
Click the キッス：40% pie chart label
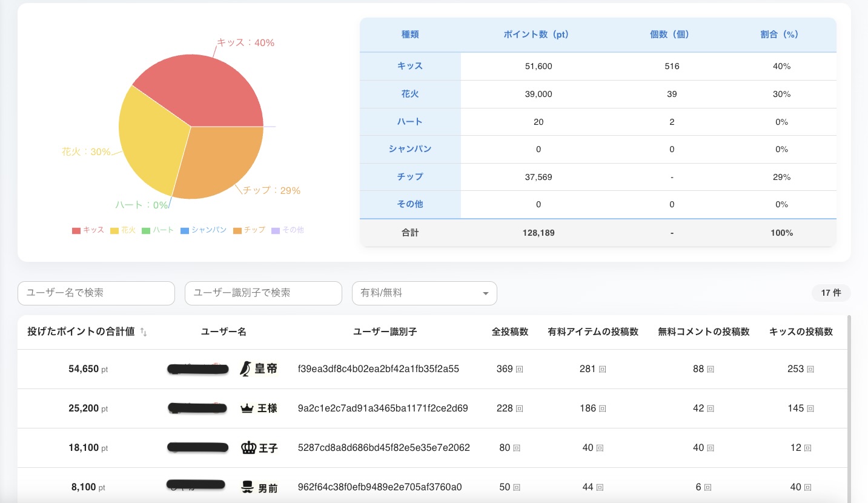(245, 42)
